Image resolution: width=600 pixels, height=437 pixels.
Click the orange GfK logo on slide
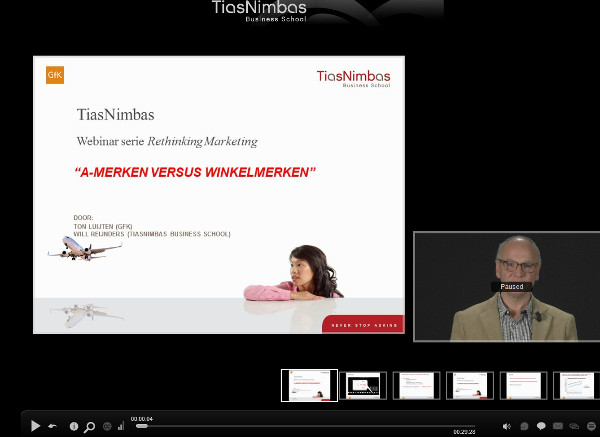55,75
